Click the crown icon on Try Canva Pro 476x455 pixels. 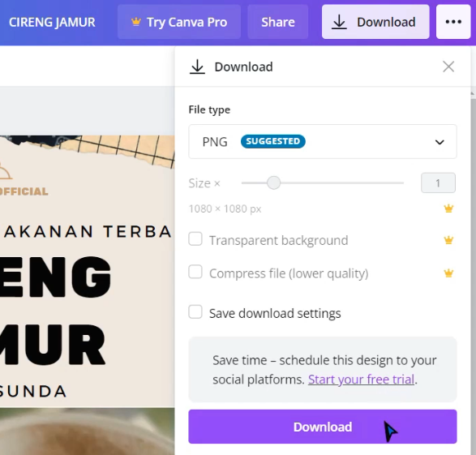tap(136, 22)
